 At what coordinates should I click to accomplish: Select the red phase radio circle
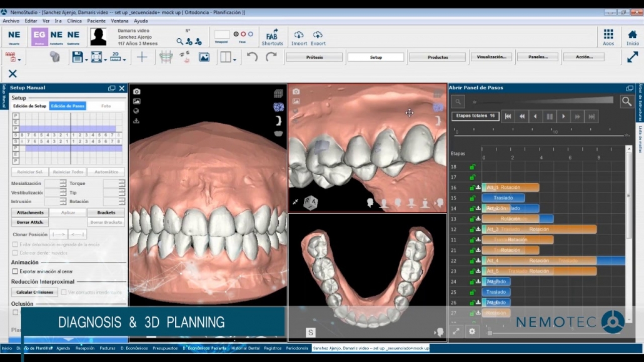pyautogui.click(x=243, y=34)
